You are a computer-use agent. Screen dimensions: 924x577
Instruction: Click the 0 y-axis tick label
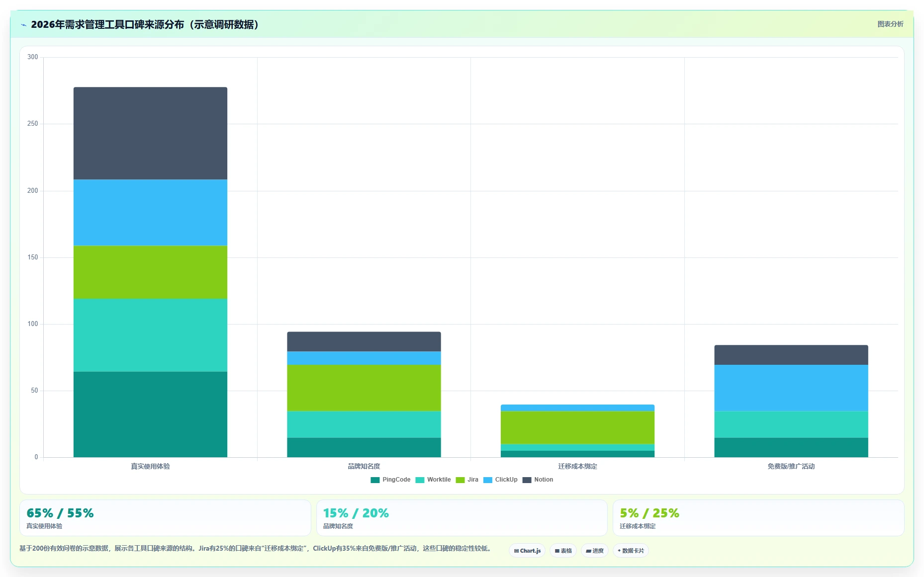pos(36,457)
